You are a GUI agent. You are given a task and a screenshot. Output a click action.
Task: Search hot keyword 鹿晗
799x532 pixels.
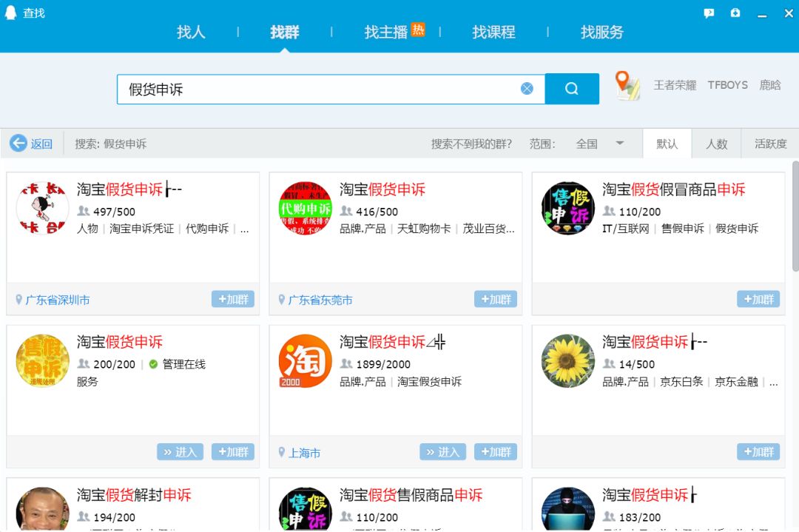click(770, 85)
